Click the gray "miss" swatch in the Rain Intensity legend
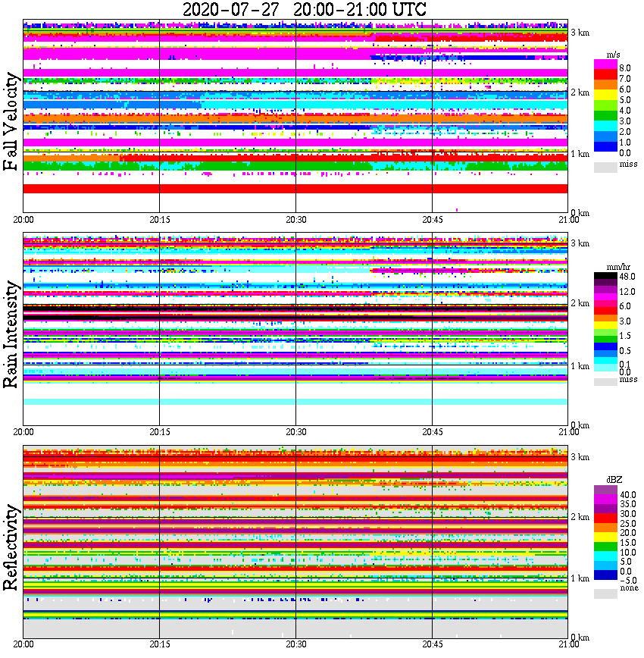Viewport: 644px width, 658px height. [606, 382]
